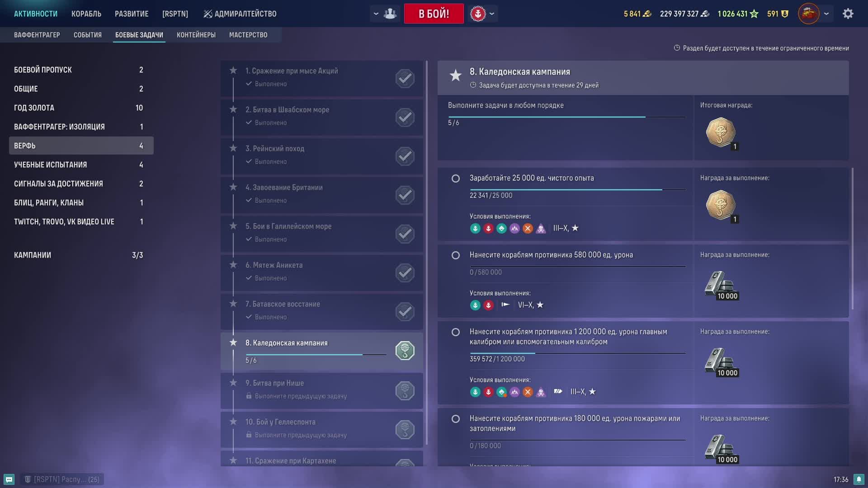This screenshot has width=868, height=488.
Task: Expand dropdown arrow left of division icon
Action: pyautogui.click(x=376, y=14)
